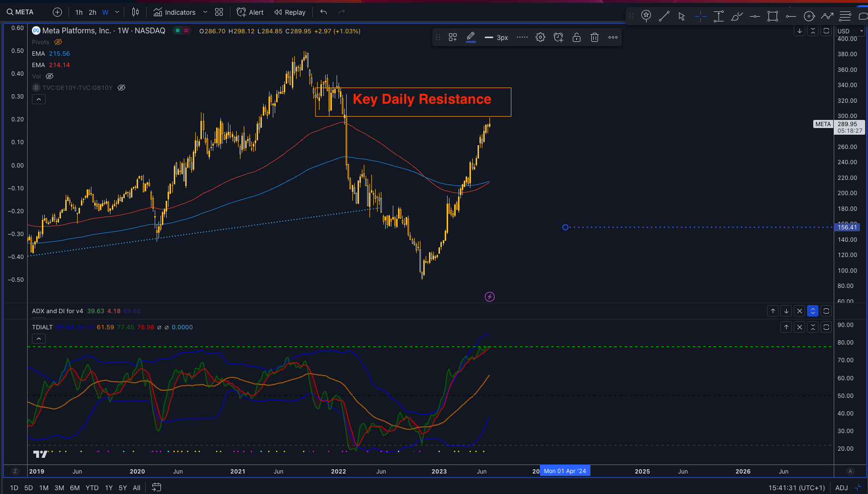Expand the favorite indicators dropdown arrow
868x494 pixels.
[x=205, y=12]
